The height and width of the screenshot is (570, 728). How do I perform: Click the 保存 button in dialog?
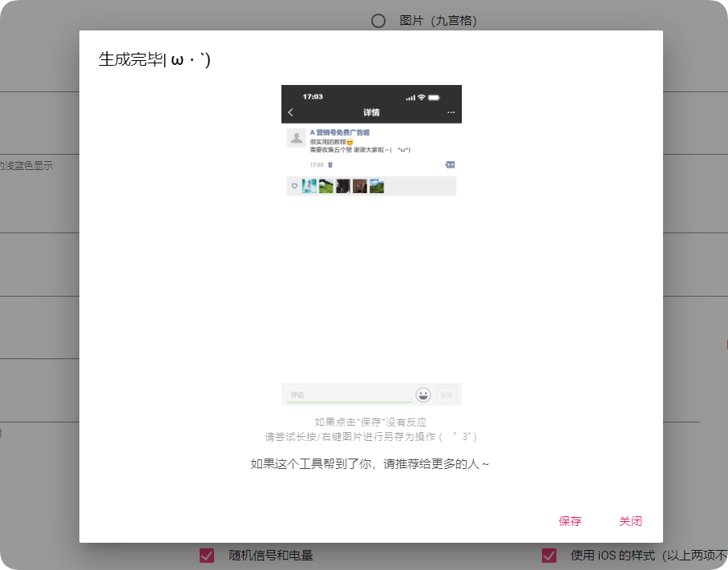[x=570, y=521]
